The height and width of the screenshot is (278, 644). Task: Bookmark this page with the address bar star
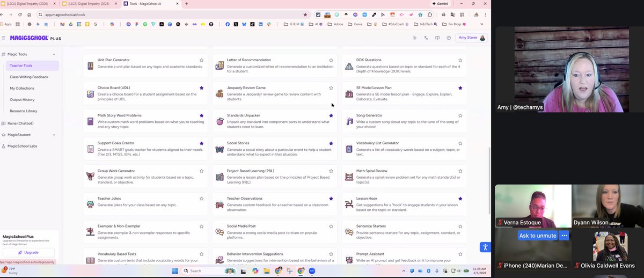[305, 14]
